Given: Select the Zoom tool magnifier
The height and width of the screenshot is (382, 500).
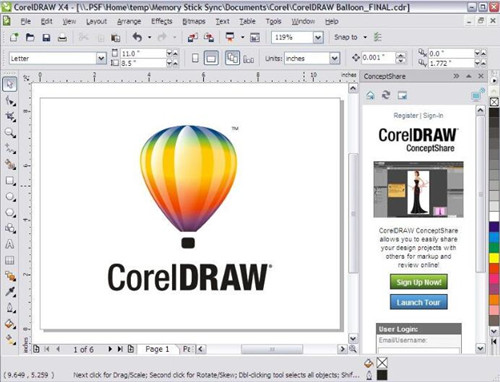Looking at the screenshot, I should point(10,133).
